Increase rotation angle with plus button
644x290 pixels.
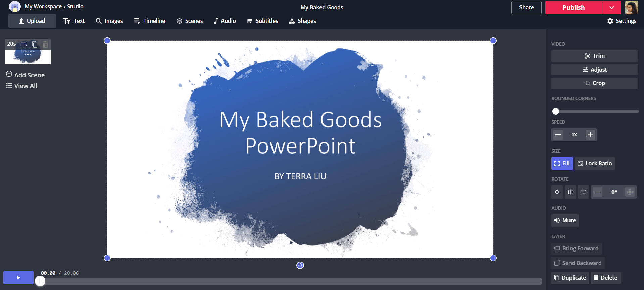pyautogui.click(x=630, y=192)
